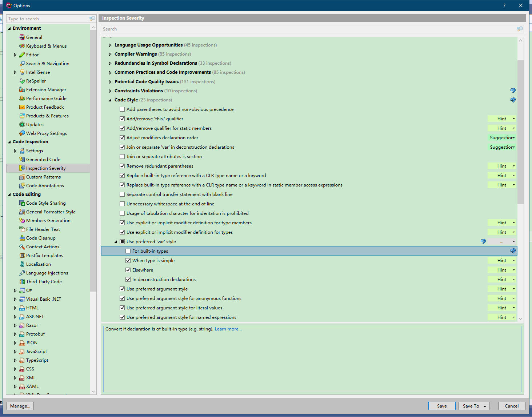Click the Performance Guide snail icon
The width and height of the screenshot is (532, 417).
[x=22, y=98]
